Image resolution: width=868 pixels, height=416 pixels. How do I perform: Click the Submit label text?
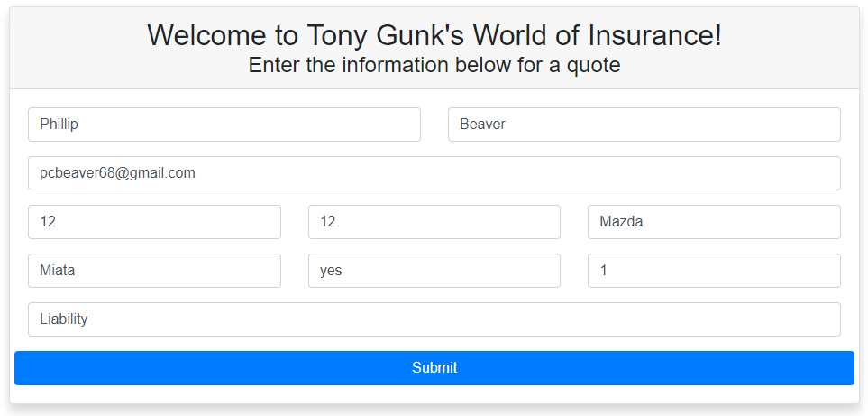[x=434, y=368]
